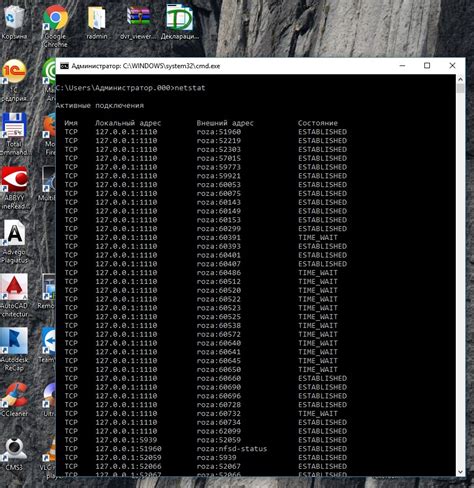Click the 'Активные подключения' heading

[100, 106]
